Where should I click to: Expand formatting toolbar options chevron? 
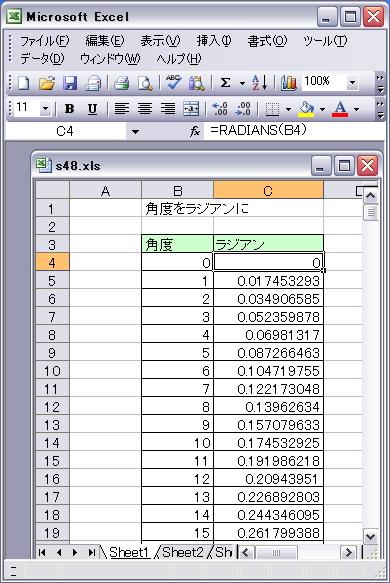(x=380, y=109)
